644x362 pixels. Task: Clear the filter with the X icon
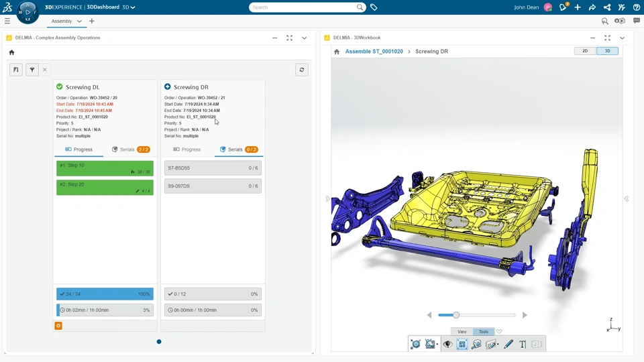pyautogui.click(x=45, y=70)
